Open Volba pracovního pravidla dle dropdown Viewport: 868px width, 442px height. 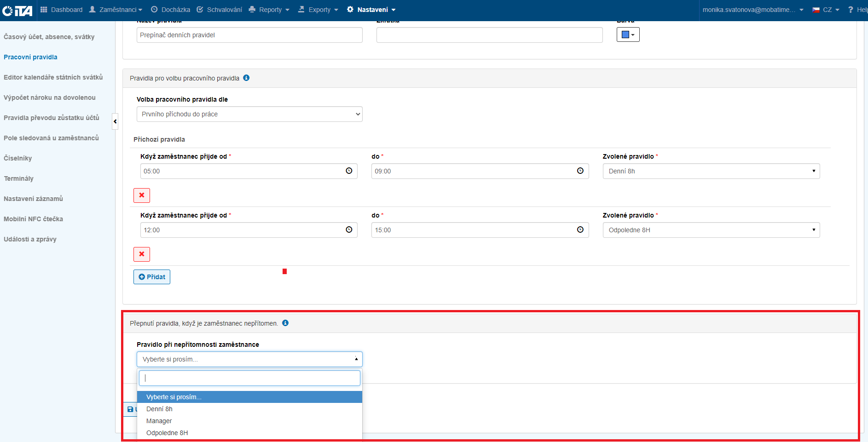[249, 114]
